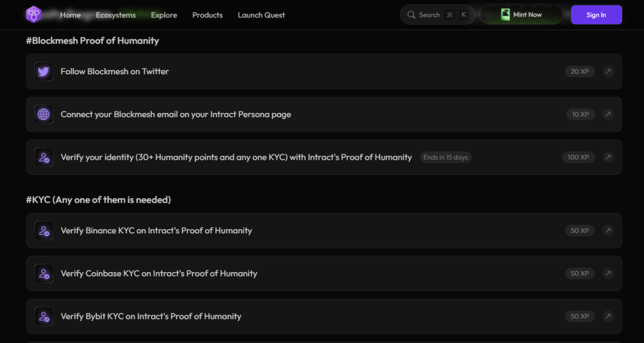This screenshot has width=644, height=343.
Task: Click Verify your identity task text
Action: (236, 157)
